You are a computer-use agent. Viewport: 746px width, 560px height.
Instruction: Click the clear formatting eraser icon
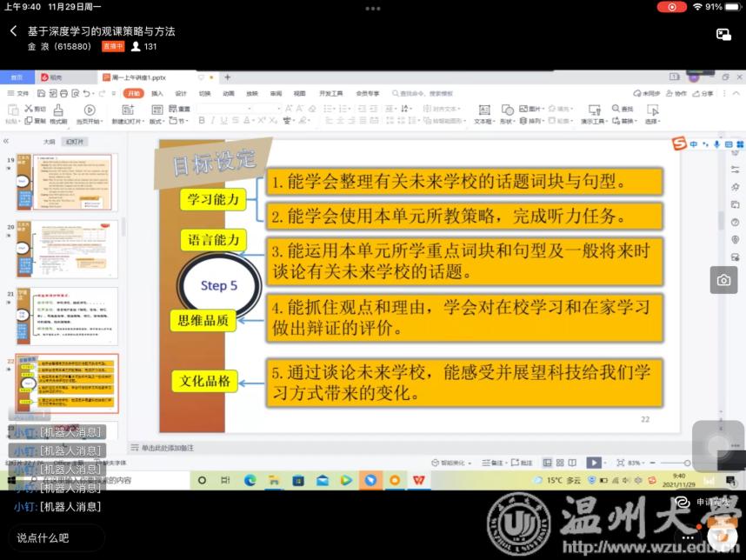click(x=312, y=109)
